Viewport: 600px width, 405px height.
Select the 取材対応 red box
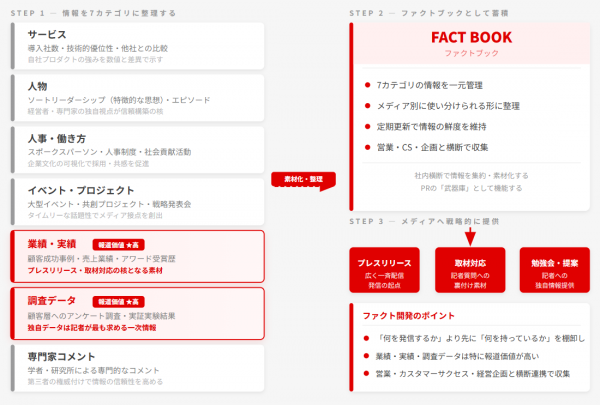470,268
